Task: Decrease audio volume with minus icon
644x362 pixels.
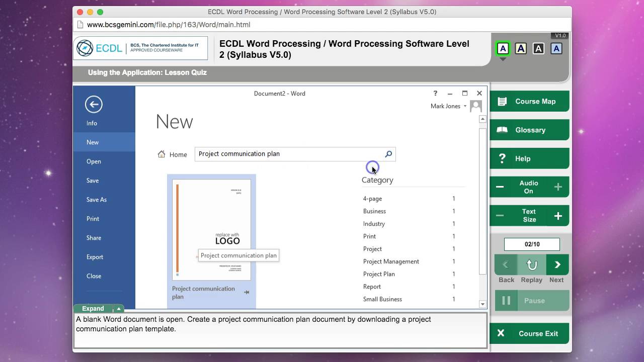Action: (500, 187)
